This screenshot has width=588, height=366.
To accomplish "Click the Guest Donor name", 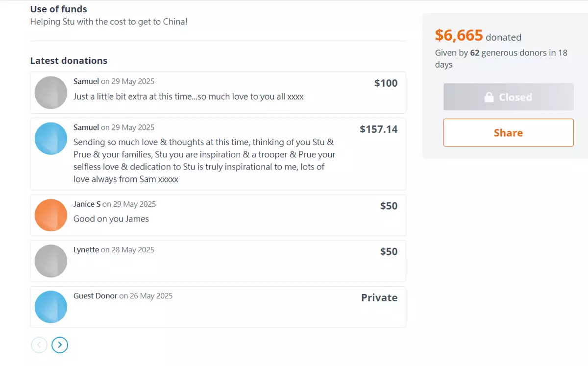I will pos(95,296).
